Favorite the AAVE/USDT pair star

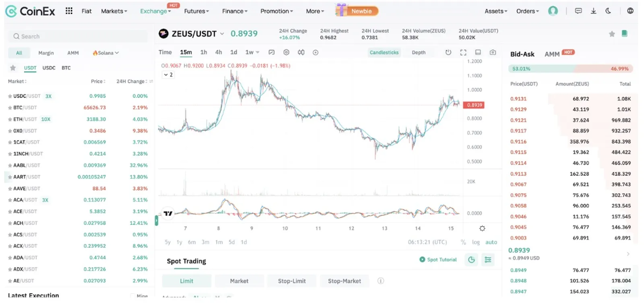click(10, 188)
